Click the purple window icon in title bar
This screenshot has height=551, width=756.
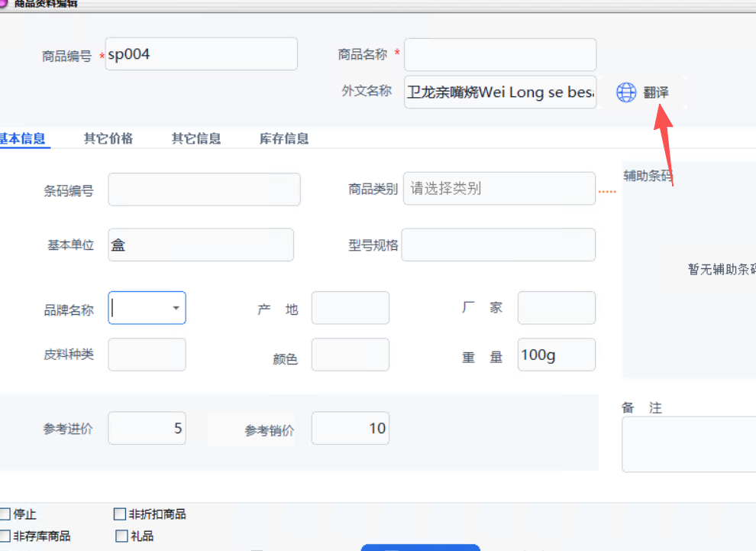tap(4, 3)
